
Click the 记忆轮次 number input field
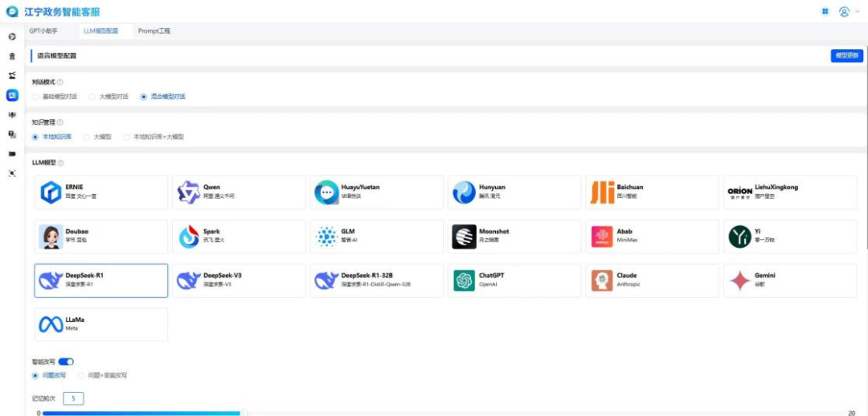[73, 398]
